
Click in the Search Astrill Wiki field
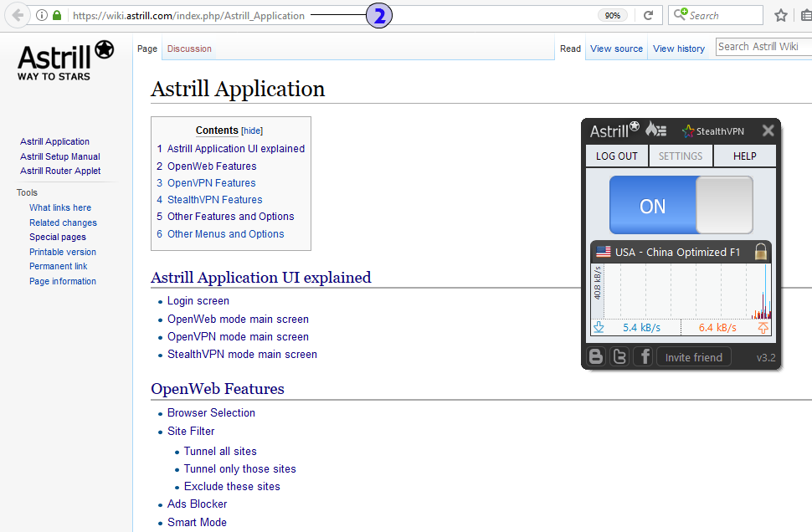(763, 47)
